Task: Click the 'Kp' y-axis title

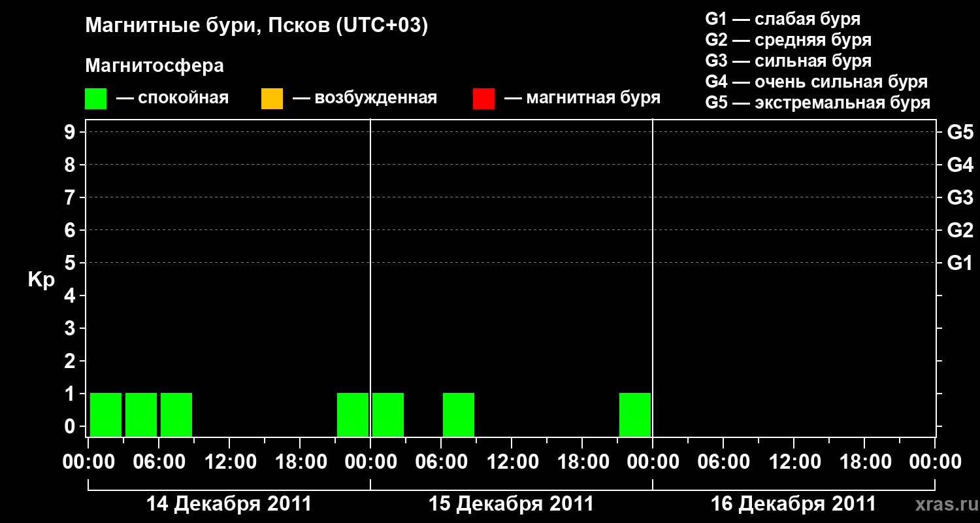Action: (41, 280)
